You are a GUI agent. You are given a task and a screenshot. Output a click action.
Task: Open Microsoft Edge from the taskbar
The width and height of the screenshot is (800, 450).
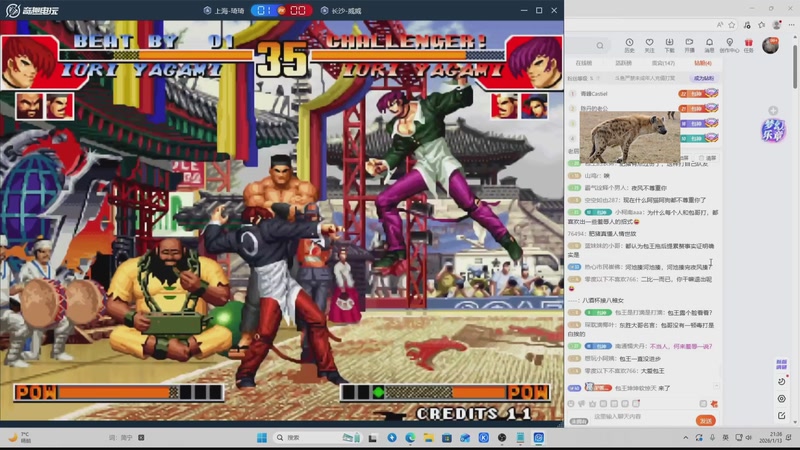410,438
